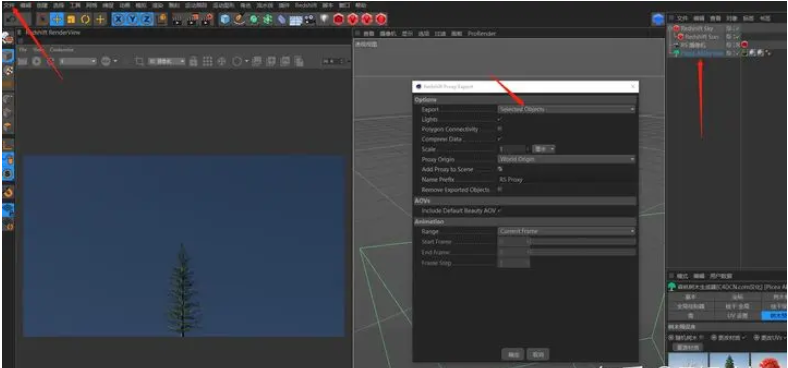The width and height of the screenshot is (788, 368).
Task: Toggle the RenderView crop region icon
Action: coord(140,61)
